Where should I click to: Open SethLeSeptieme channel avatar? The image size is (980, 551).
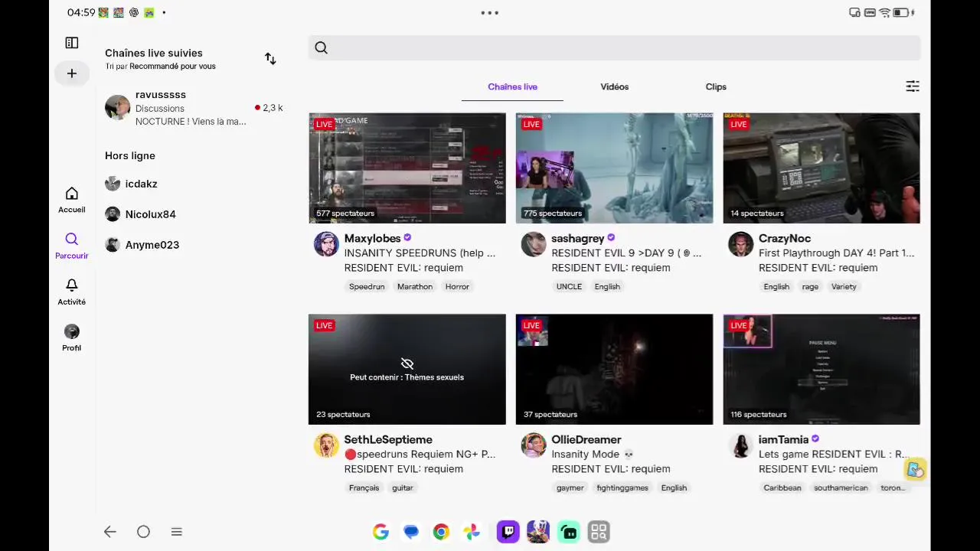click(x=326, y=446)
